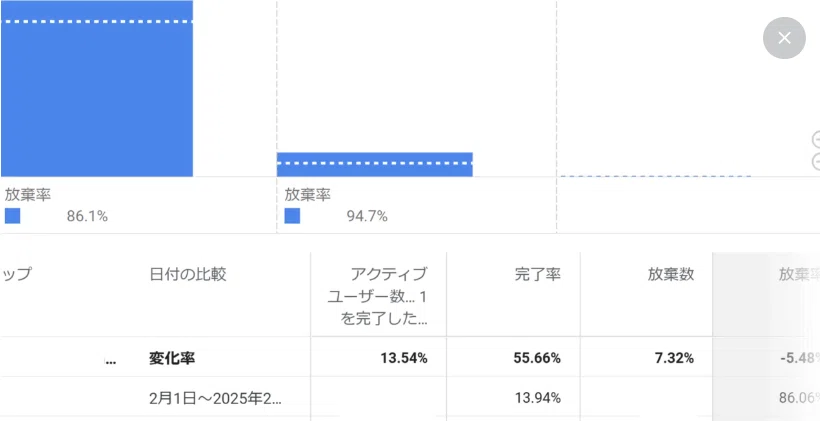Sort by 完了率 column header
Viewport: 820px width, 421px height.
pos(538,275)
